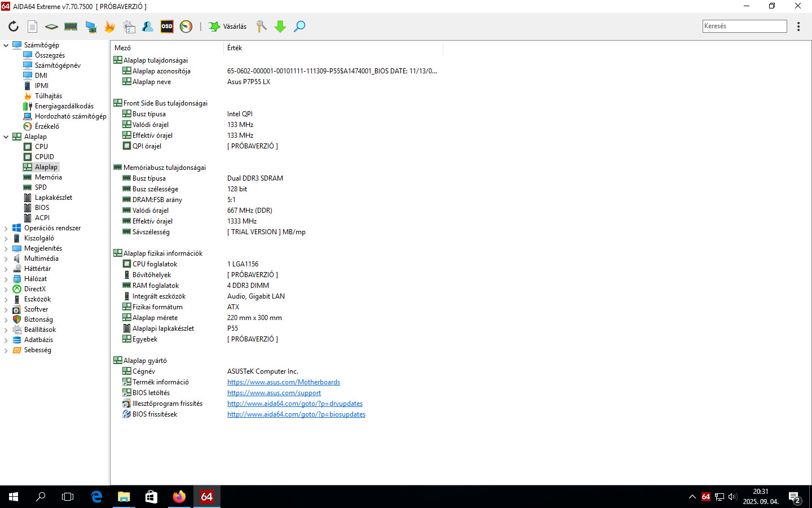Open the ACPI tree item

click(x=42, y=218)
